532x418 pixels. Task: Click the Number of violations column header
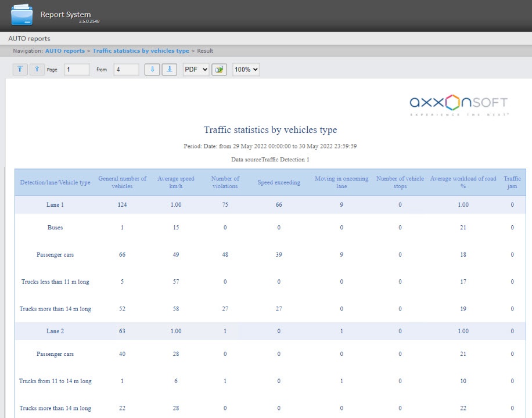[x=225, y=182]
